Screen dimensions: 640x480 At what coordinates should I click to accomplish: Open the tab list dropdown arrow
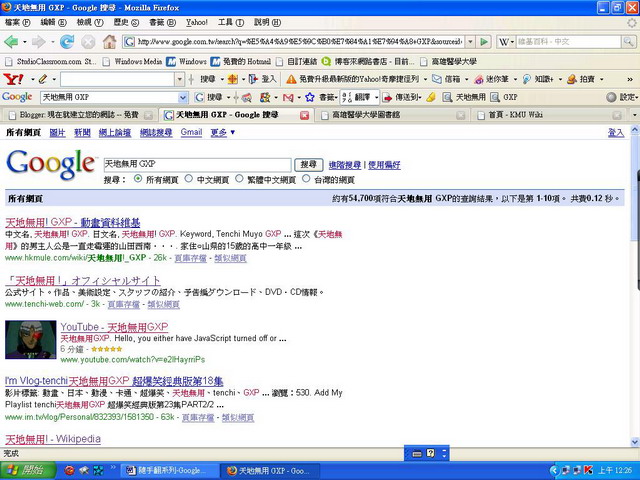point(634,116)
